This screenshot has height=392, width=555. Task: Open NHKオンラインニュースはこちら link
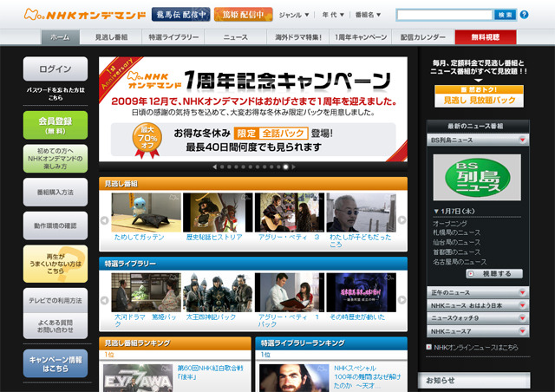pos(476,348)
